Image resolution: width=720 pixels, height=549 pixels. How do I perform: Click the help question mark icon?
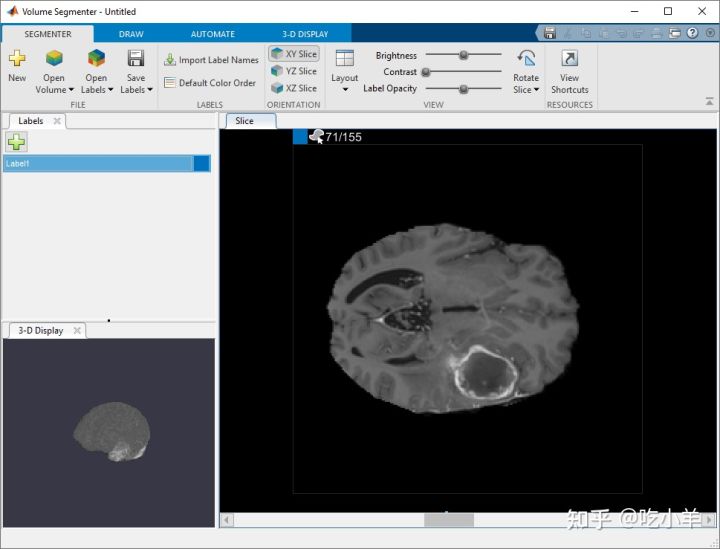point(693,34)
